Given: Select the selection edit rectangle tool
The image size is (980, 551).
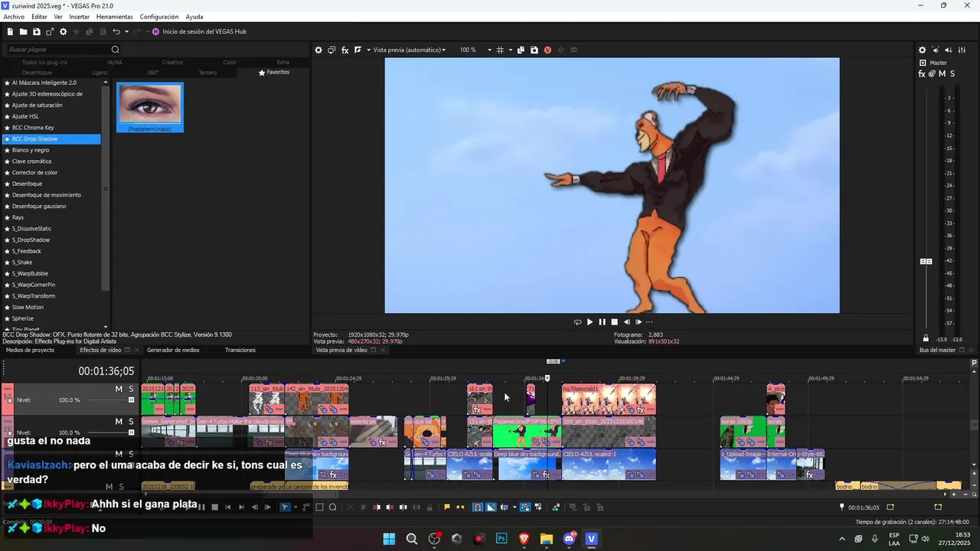Looking at the screenshot, I should (x=320, y=507).
